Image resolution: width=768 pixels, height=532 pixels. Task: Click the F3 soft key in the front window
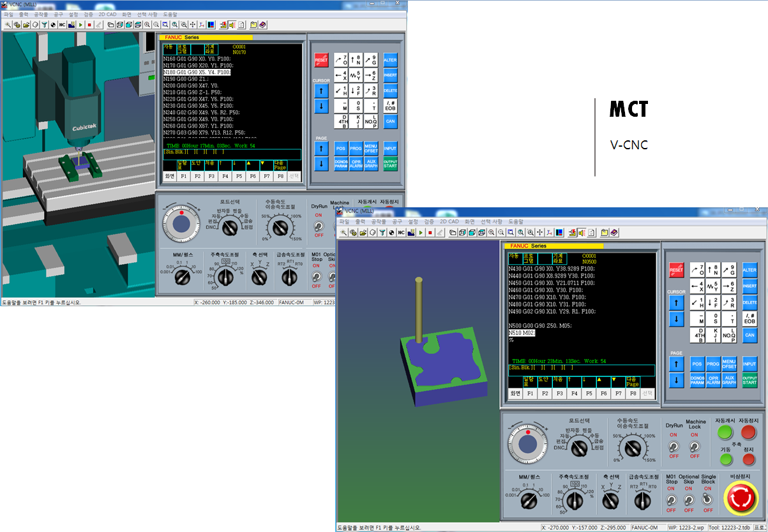(559, 394)
